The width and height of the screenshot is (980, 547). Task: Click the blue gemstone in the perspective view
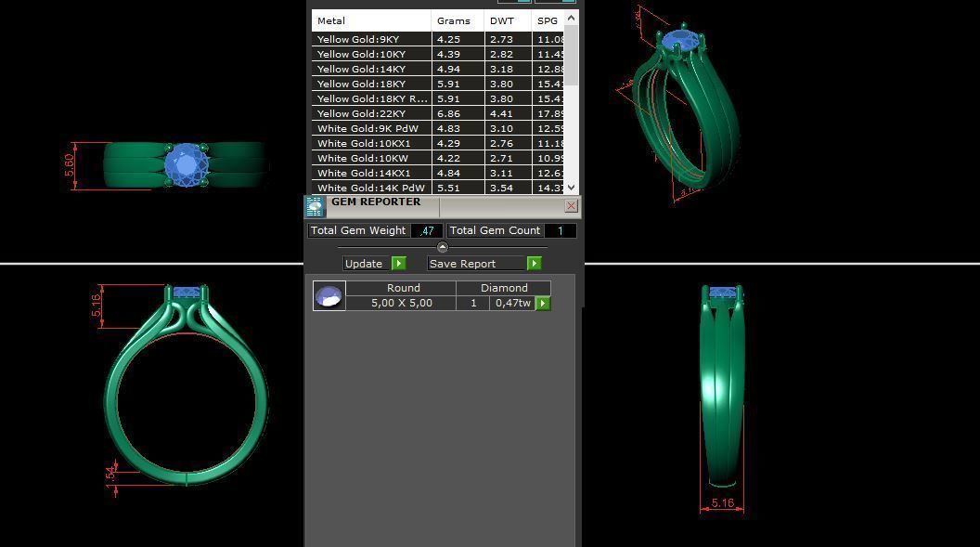tap(679, 43)
